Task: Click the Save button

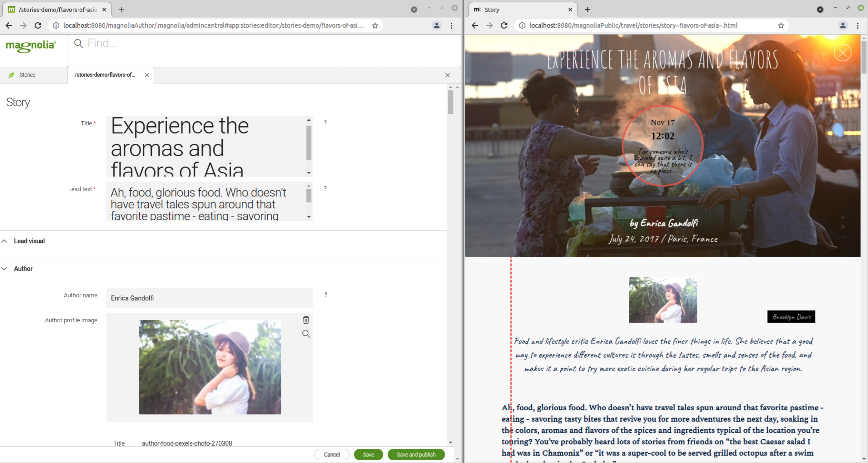Action: [368, 455]
